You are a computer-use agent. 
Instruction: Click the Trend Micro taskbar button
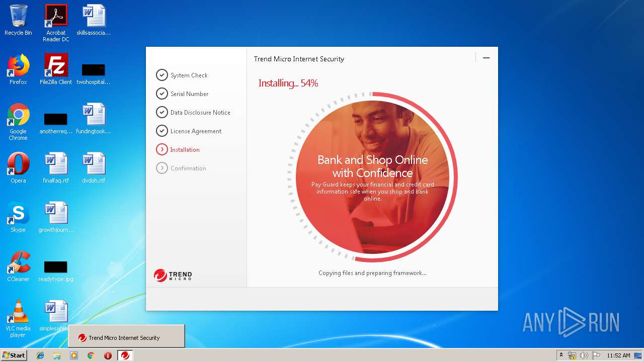tap(125, 355)
